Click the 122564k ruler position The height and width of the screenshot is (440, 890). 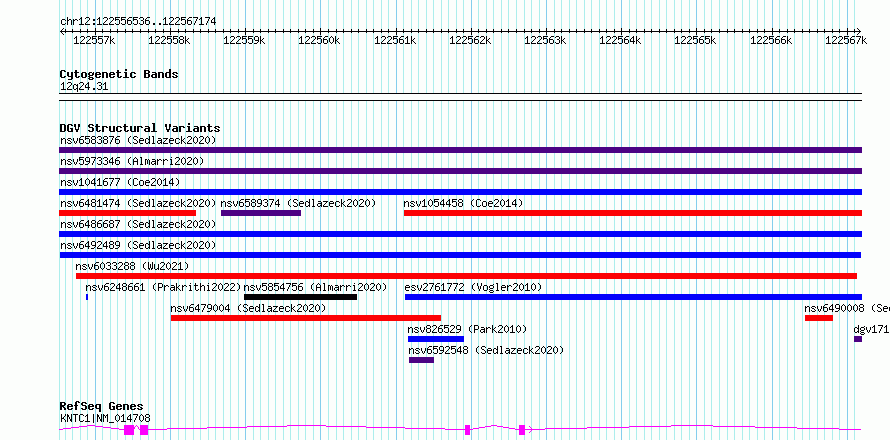620,40
